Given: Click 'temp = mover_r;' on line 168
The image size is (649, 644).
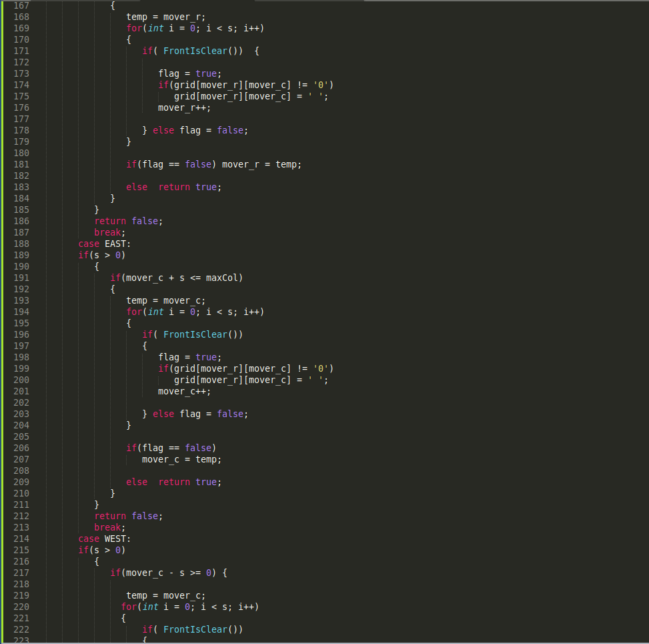Looking at the screenshot, I should click(165, 17).
